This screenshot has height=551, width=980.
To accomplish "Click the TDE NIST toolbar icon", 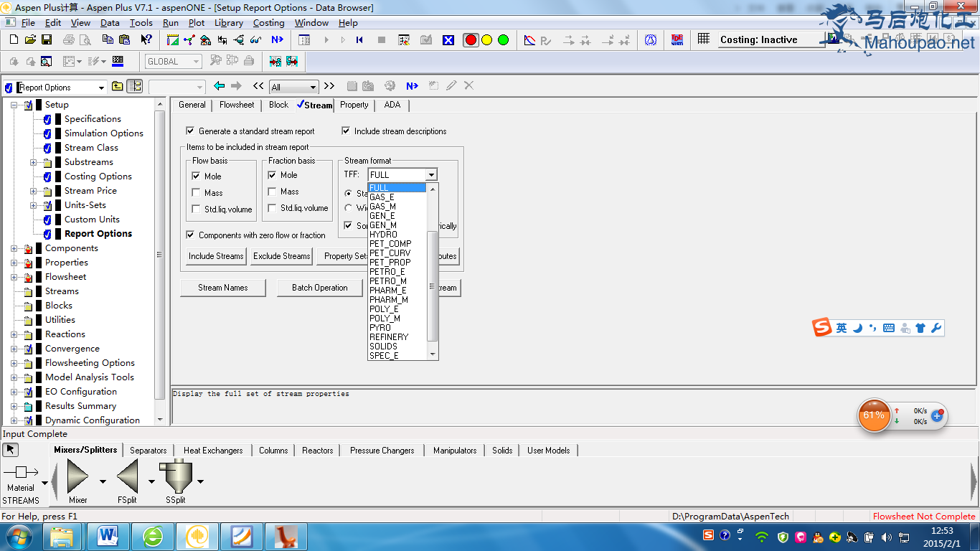I will point(677,40).
